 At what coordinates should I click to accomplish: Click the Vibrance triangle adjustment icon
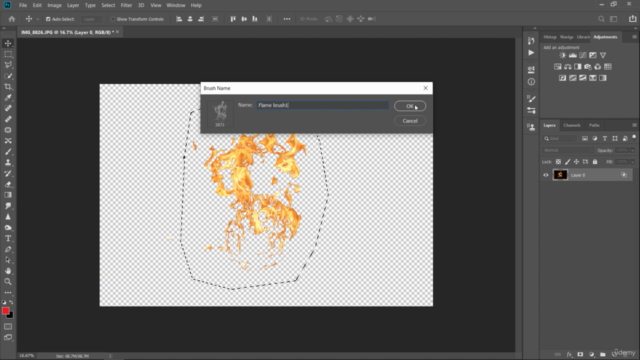click(x=603, y=55)
